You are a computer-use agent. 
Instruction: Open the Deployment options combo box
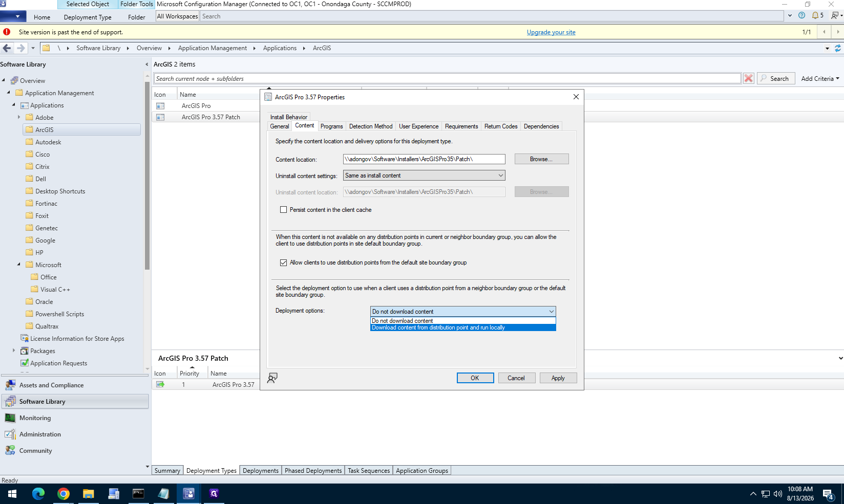[463, 311]
